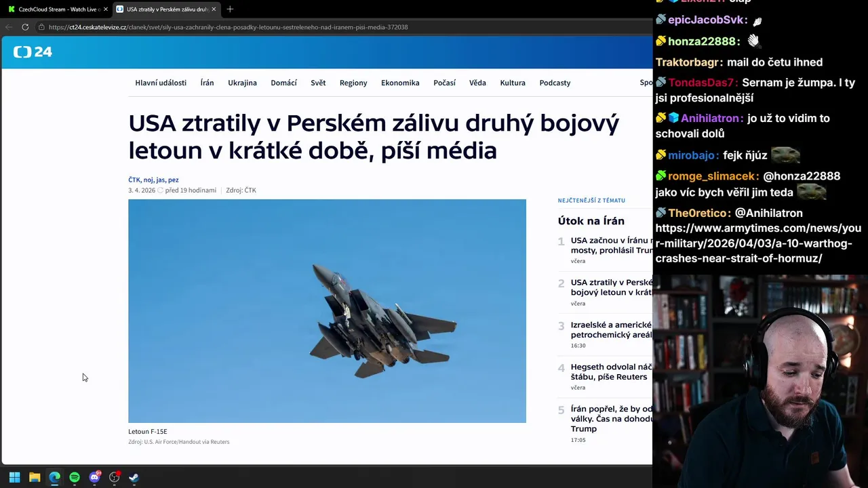Select the USA ztratily v Perském zálivu tab
The width and height of the screenshot is (868, 488).
pyautogui.click(x=166, y=9)
